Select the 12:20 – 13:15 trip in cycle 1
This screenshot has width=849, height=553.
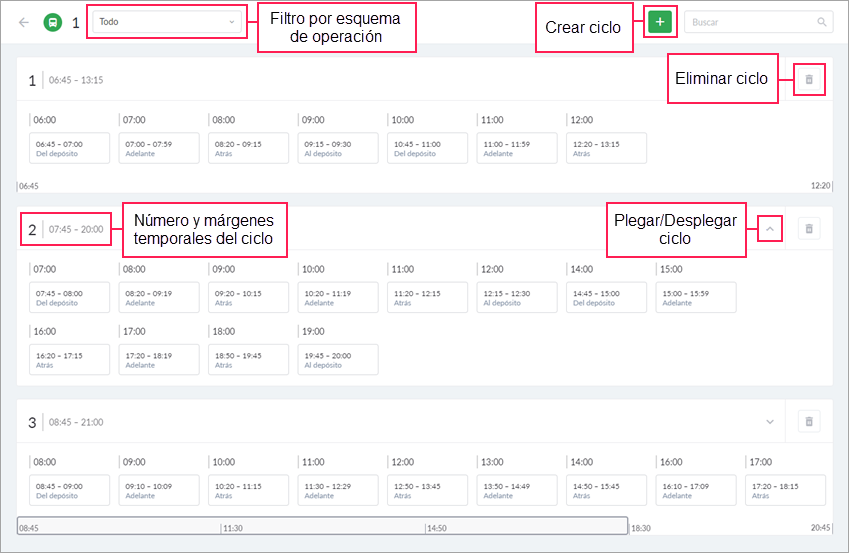[x=606, y=148]
